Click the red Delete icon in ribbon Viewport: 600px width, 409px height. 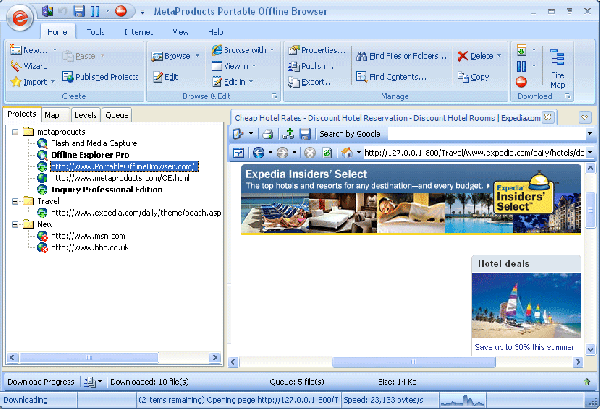tap(465, 57)
